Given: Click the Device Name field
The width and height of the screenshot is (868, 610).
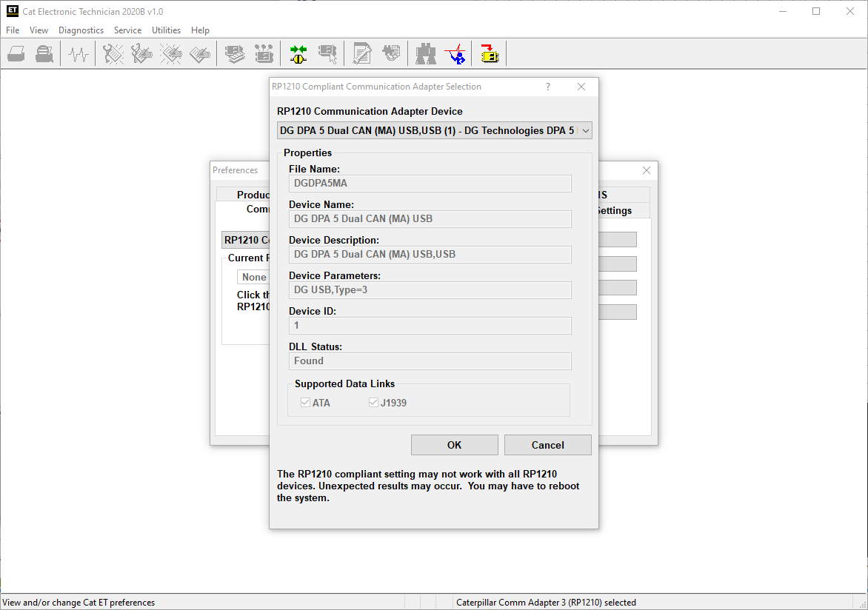Looking at the screenshot, I should click(430, 218).
